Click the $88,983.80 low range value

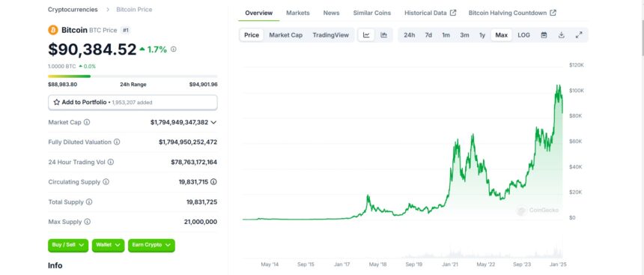coord(62,84)
